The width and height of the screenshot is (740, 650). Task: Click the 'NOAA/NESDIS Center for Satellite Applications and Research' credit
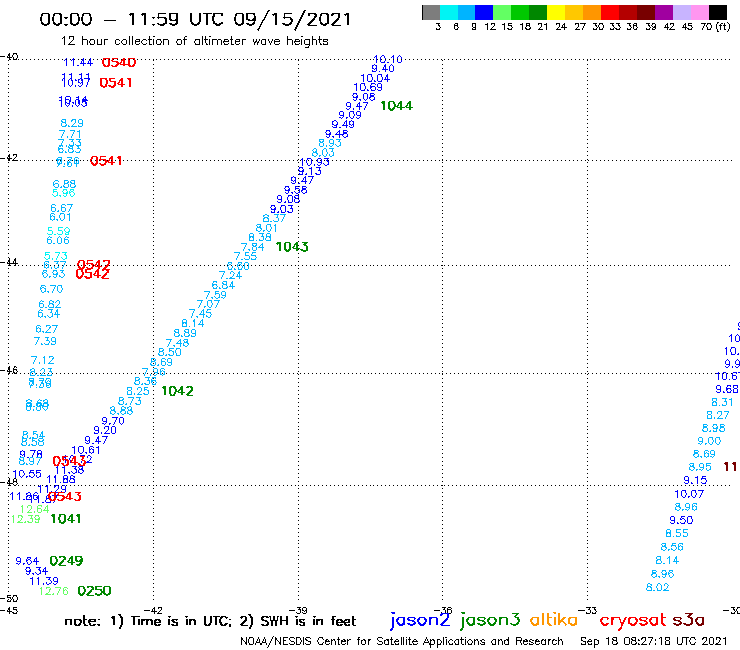pos(402,642)
